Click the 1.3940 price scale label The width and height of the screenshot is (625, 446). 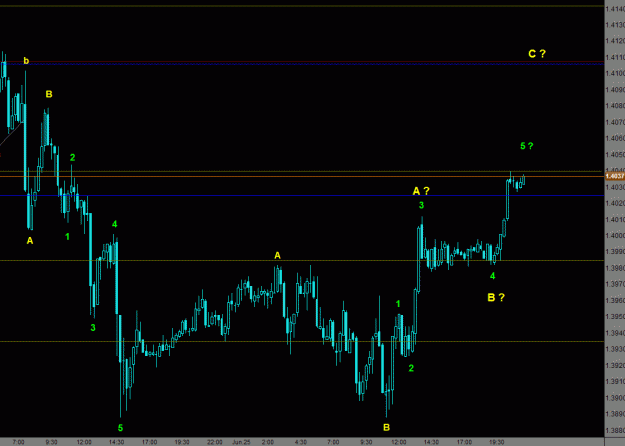pyautogui.click(x=615, y=333)
